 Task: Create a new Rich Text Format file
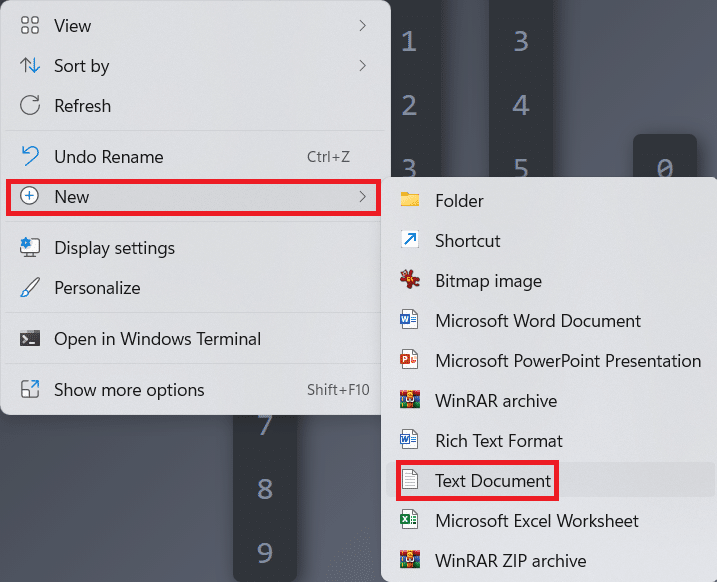(x=498, y=441)
